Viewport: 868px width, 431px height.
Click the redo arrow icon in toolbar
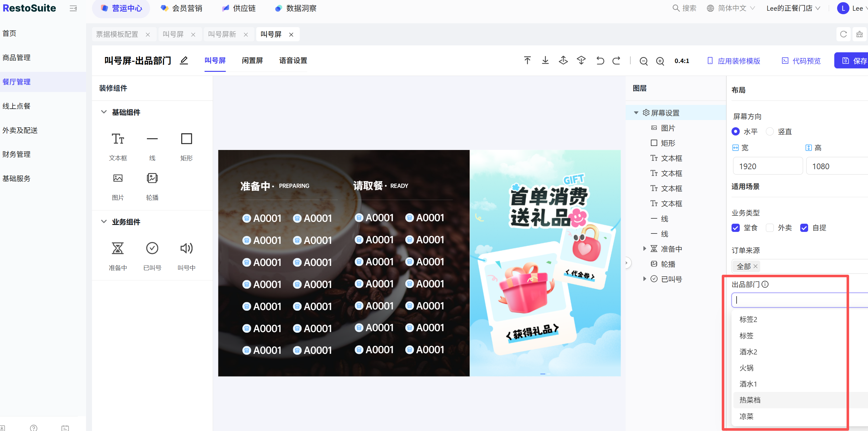tap(616, 60)
